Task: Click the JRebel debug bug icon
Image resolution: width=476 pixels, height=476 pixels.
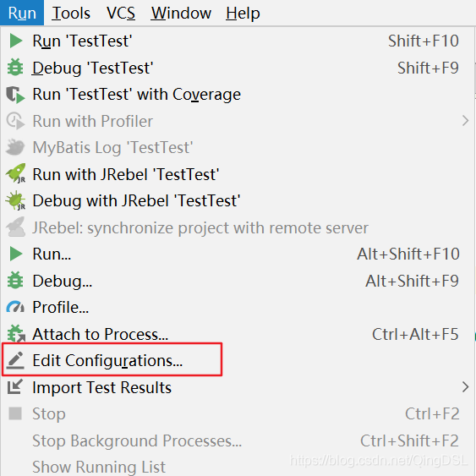Action: point(15,200)
